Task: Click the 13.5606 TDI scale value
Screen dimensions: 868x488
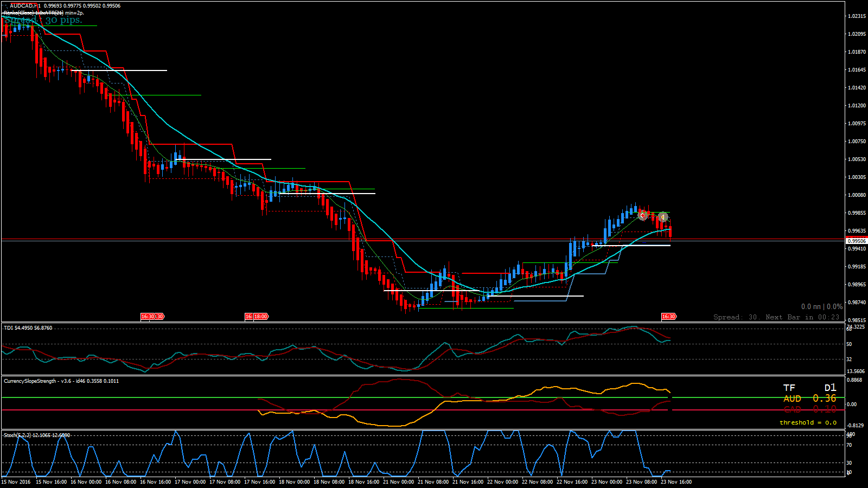Action: coord(856,371)
